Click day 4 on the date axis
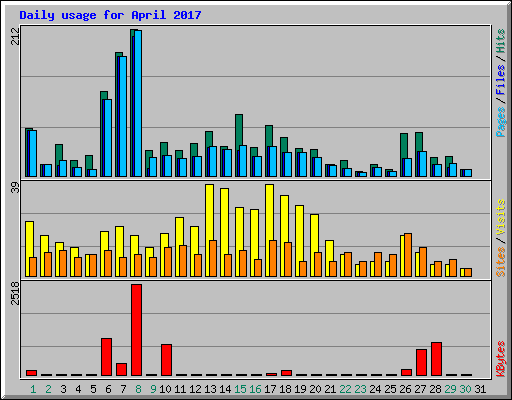This screenshot has width=512, height=400. pyautogui.click(x=78, y=389)
